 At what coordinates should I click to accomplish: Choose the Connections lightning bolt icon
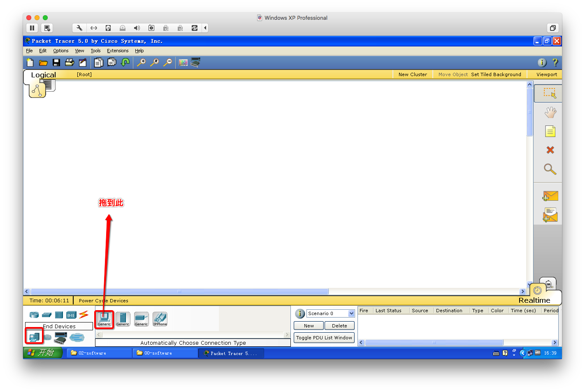(x=84, y=315)
